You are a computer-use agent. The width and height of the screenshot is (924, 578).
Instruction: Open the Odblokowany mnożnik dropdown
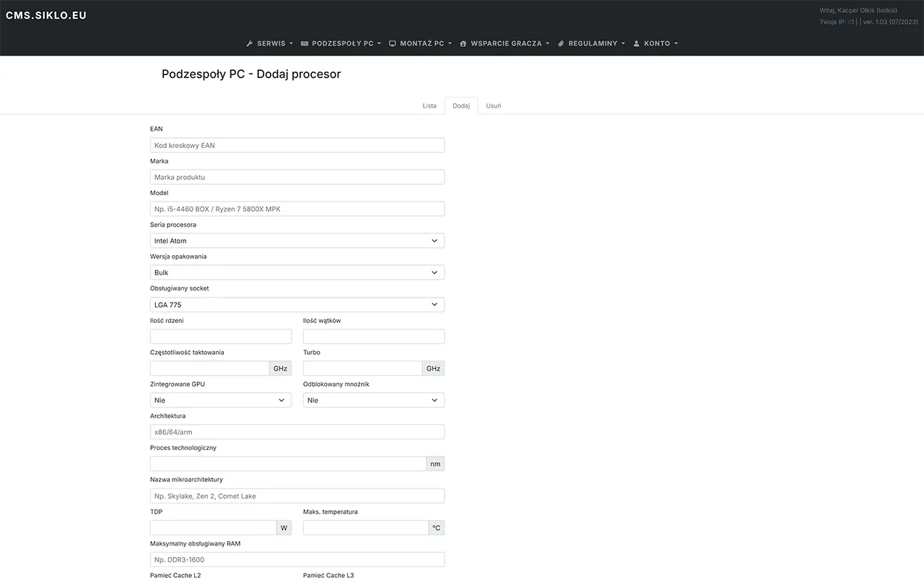pos(373,400)
